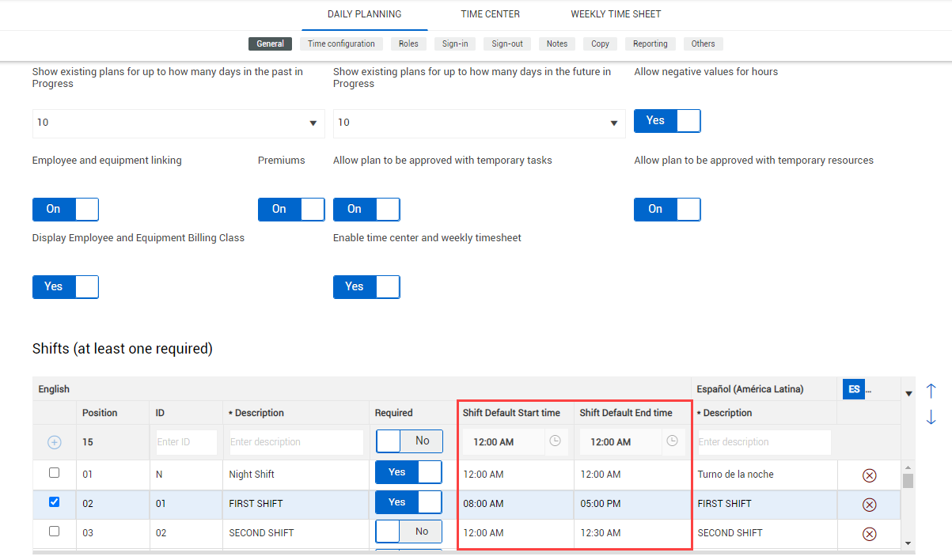Viewport: 952px width, 560px height.
Task: Expand the language column dropdown arrow
Action: pos(908,393)
